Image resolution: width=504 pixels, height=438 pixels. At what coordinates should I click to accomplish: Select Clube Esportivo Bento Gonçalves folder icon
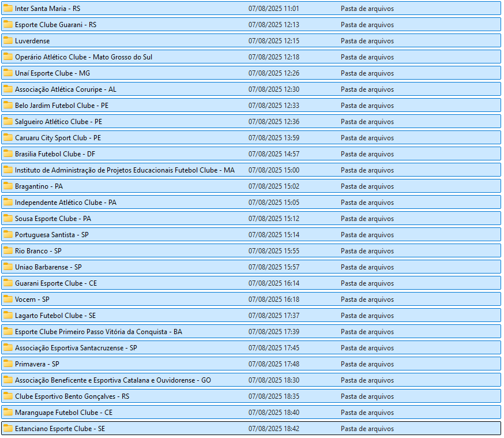click(7, 396)
